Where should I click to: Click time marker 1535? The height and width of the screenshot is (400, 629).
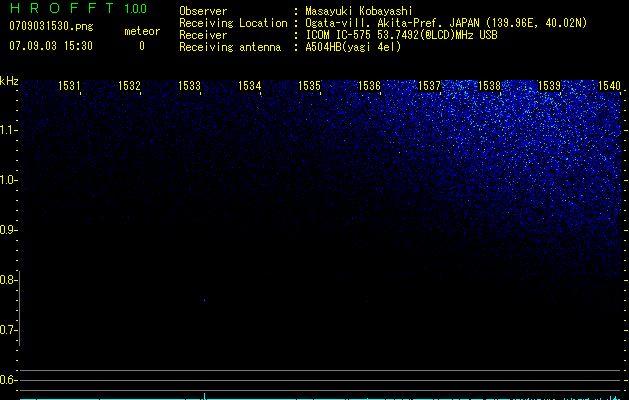point(309,85)
